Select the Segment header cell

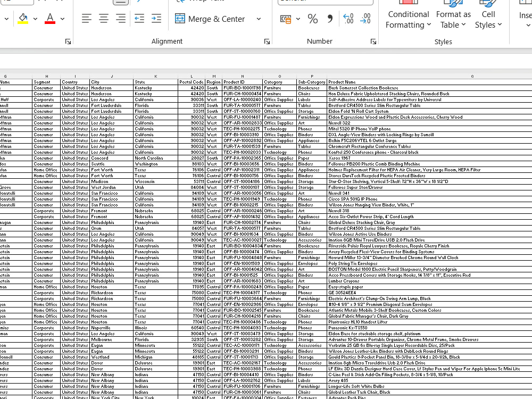[x=46, y=82]
